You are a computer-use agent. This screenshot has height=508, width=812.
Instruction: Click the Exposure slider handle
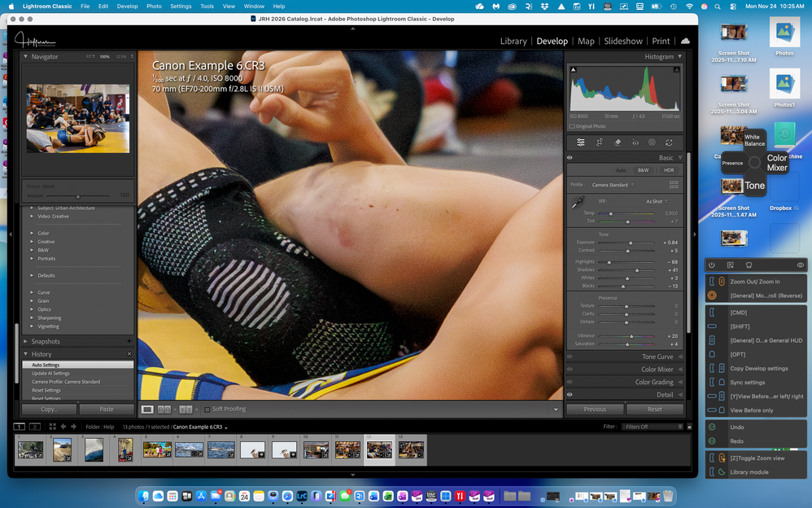point(631,243)
